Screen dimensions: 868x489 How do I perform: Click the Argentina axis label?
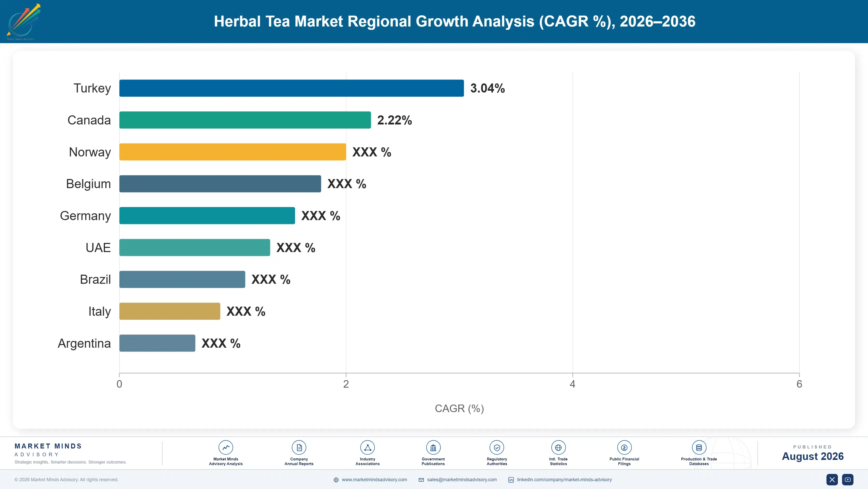tap(84, 343)
